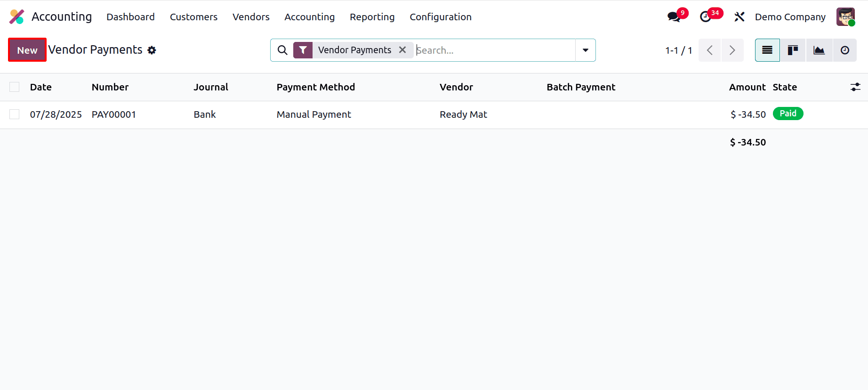Screen dimensions: 868x390
Task: Go to next page arrow
Action: (732, 50)
